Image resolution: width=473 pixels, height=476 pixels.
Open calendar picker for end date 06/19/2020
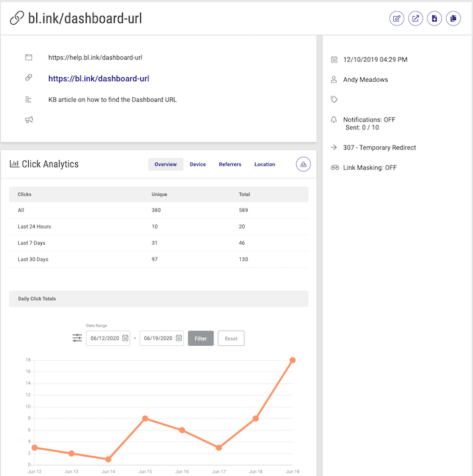point(179,338)
